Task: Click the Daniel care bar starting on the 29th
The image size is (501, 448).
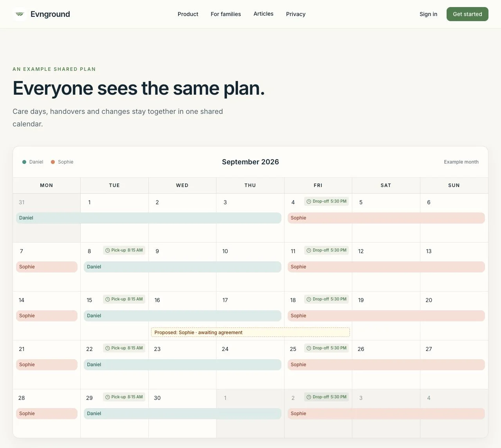Action: [x=182, y=414]
